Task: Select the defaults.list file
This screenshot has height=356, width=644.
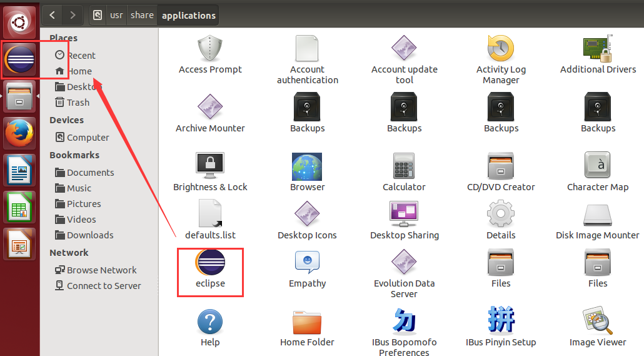Action: pos(210,214)
